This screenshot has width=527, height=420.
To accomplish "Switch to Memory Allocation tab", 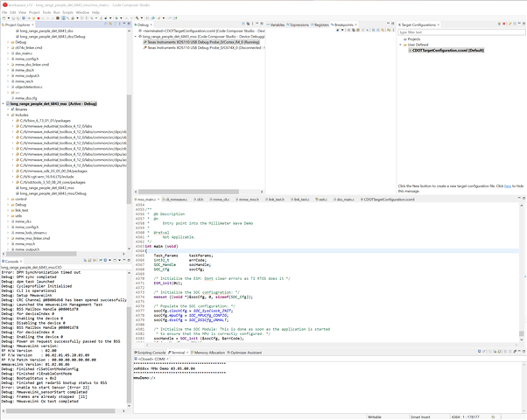I will coord(207,353).
